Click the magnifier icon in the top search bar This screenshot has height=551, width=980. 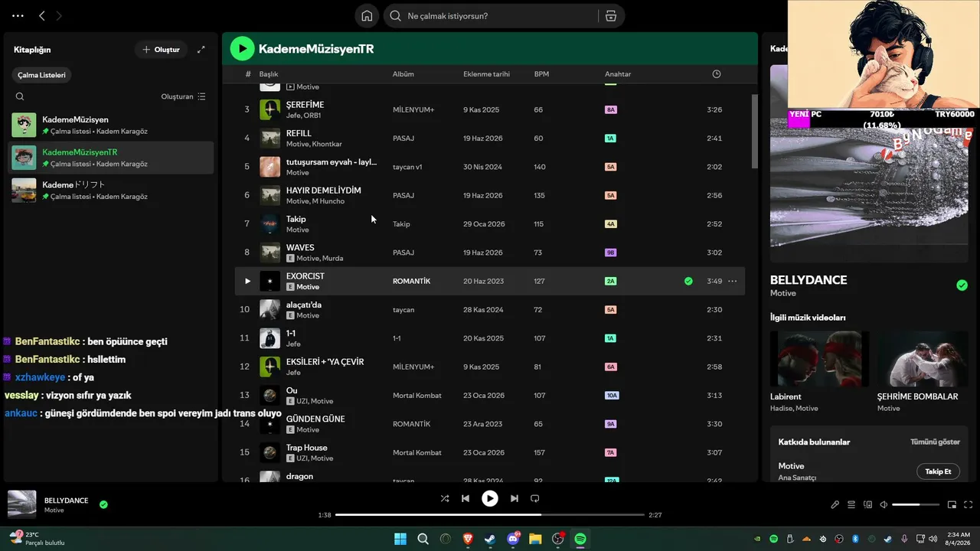(x=396, y=16)
